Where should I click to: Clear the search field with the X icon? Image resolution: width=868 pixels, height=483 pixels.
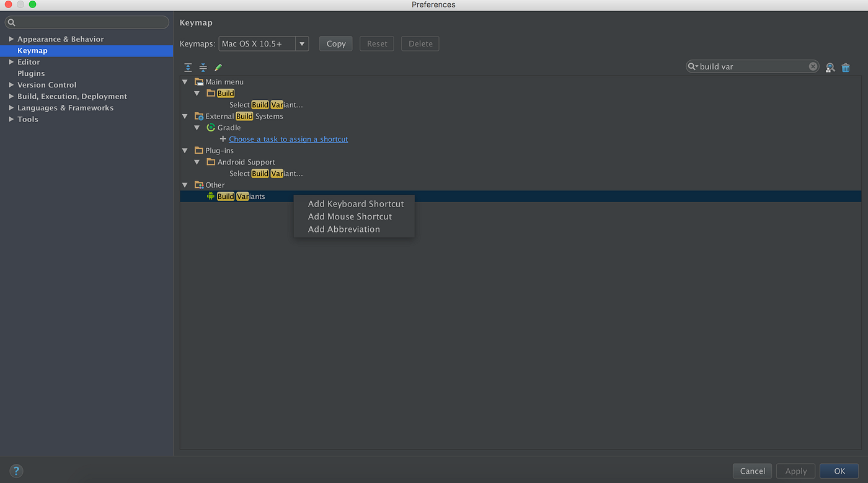[813, 66]
